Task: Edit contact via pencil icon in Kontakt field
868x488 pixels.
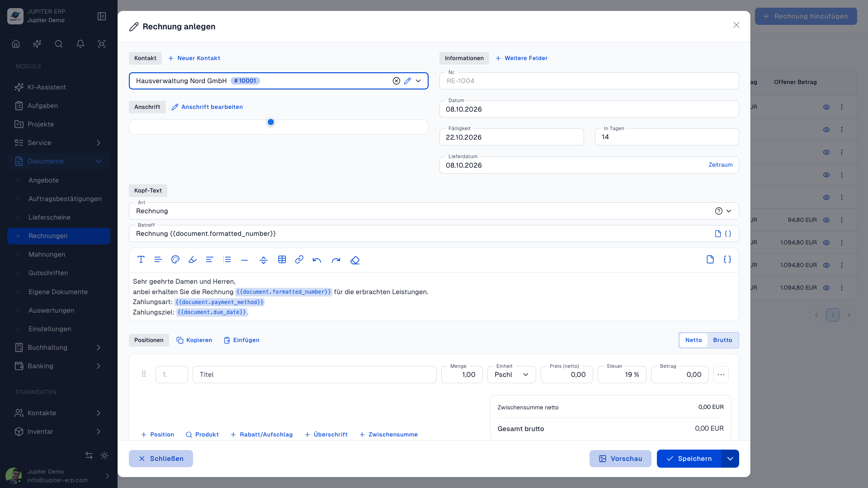Action: point(407,81)
